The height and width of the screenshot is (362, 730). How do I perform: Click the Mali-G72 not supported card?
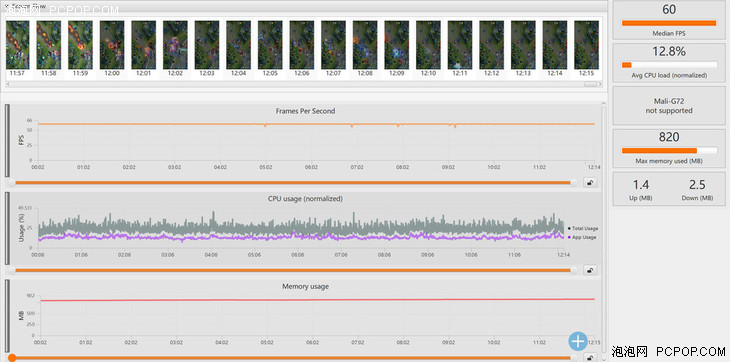pyautogui.click(x=669, y=106)
